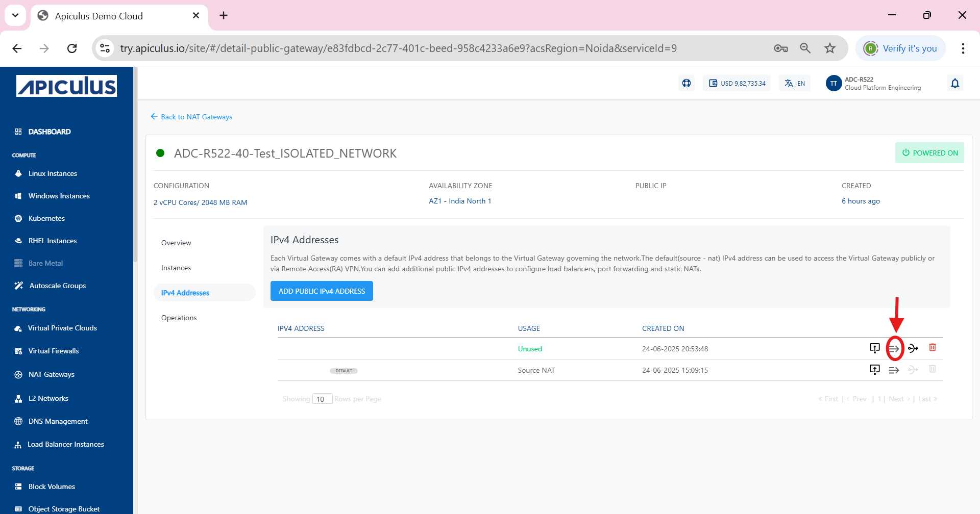Open the Operations tab
The height and width of the screenshot is (514, 980).
pos(179,318)
